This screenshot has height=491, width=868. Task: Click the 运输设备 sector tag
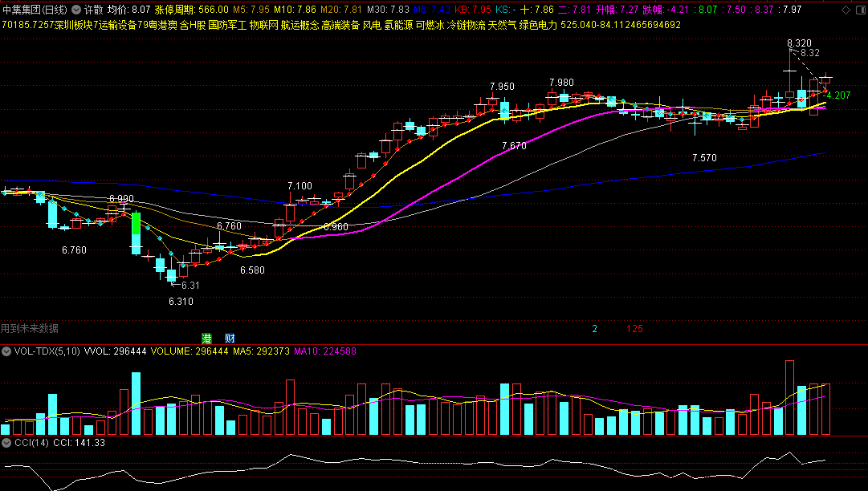click(118, 25)
